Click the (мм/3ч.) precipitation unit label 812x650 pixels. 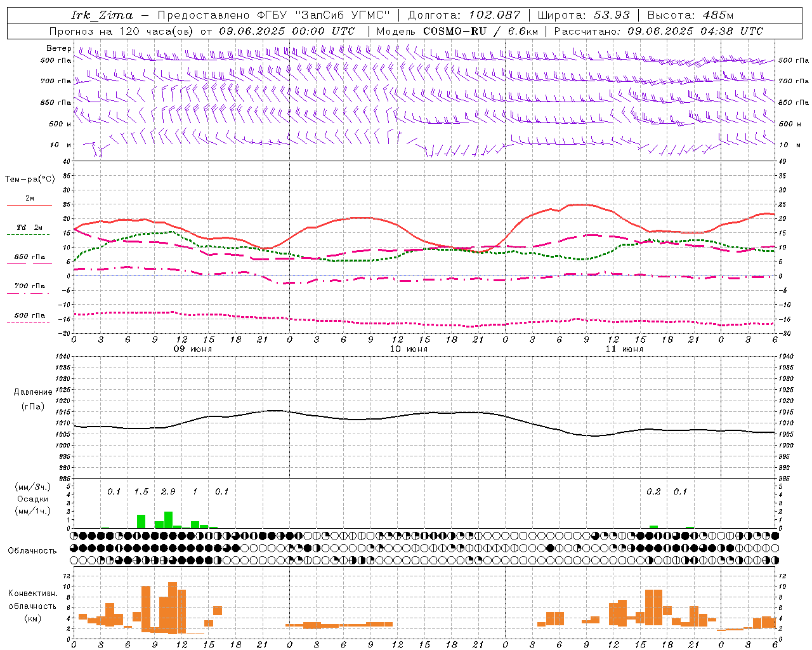pyautogui.click(x=33, y=487)
